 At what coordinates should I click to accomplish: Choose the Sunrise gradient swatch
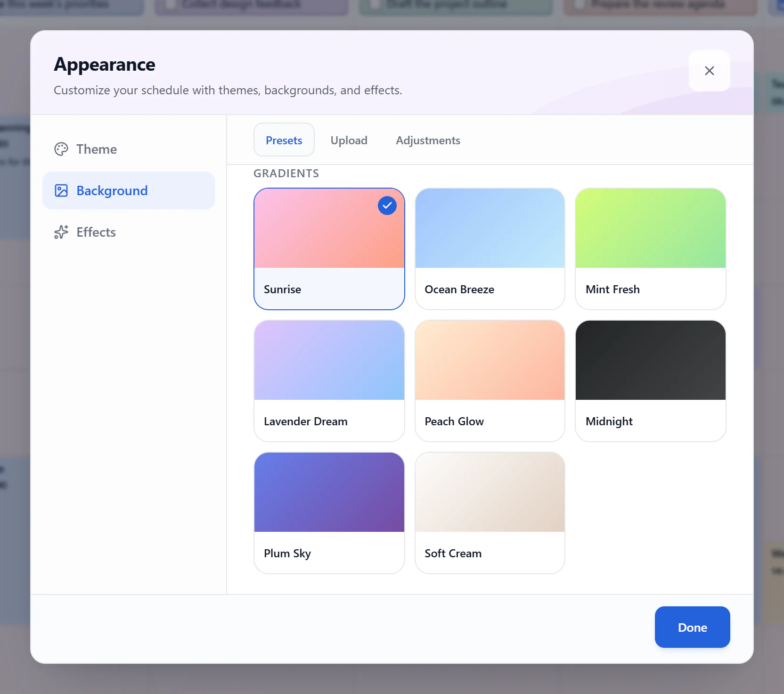click(329, 228)
